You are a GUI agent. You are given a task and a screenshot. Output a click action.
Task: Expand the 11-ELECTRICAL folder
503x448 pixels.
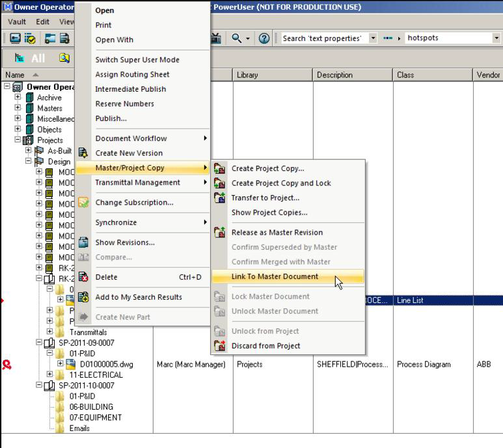pos(49,375)
